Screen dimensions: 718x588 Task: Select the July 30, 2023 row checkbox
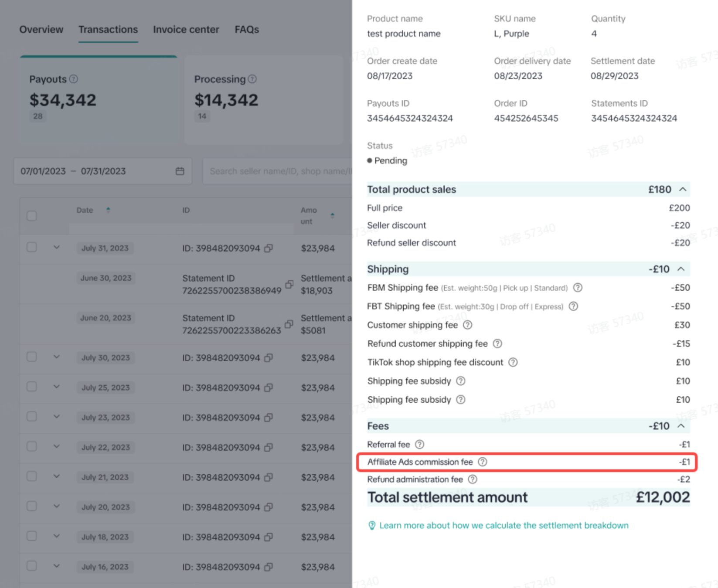(x=32, y=357)
